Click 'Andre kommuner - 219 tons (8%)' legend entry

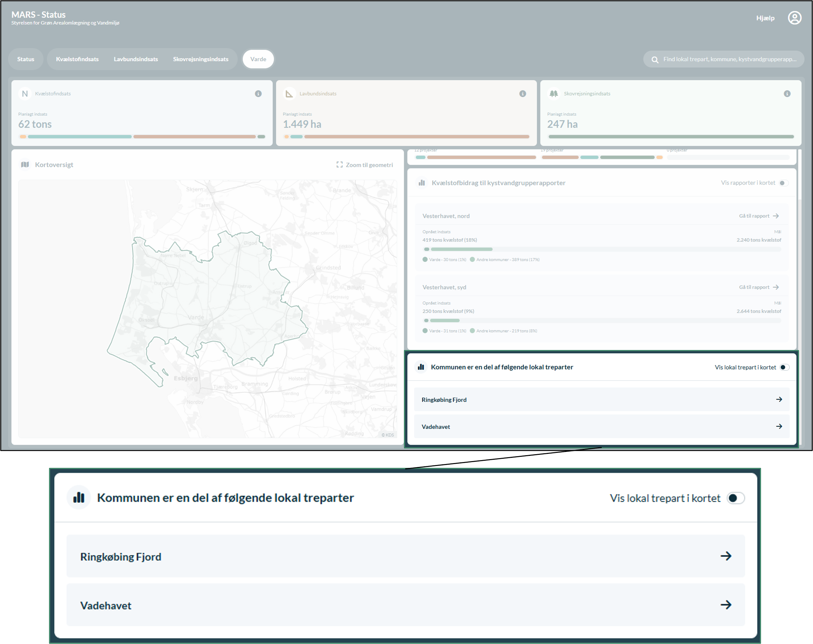tap(504, 331)
